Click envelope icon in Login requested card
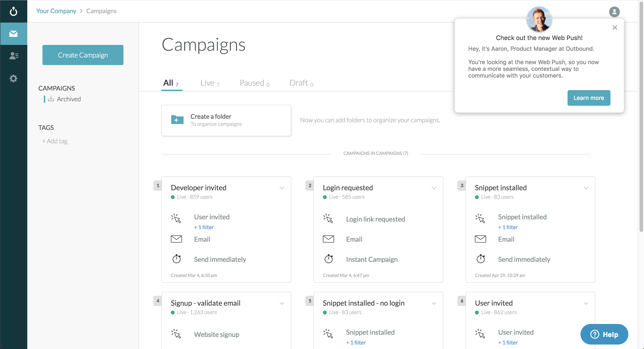This screenshot has height=349, width=644. coord(328,239)
